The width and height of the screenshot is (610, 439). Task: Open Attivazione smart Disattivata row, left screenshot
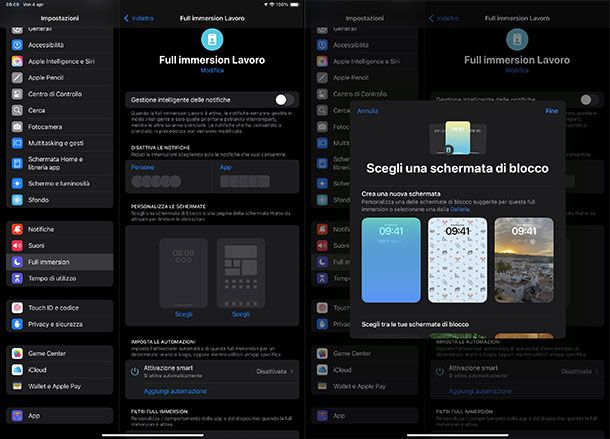tap(212, 371)
